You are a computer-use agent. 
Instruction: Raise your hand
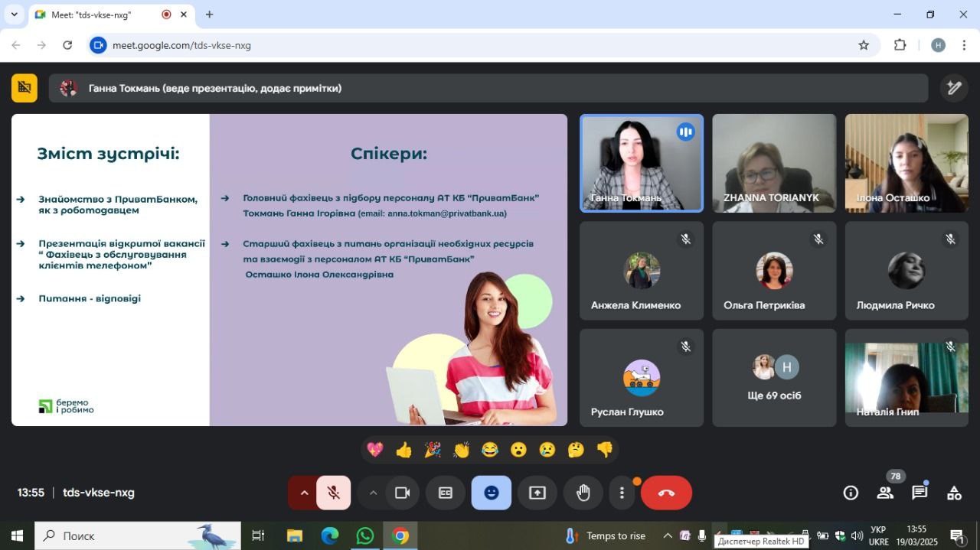(583, 493)
